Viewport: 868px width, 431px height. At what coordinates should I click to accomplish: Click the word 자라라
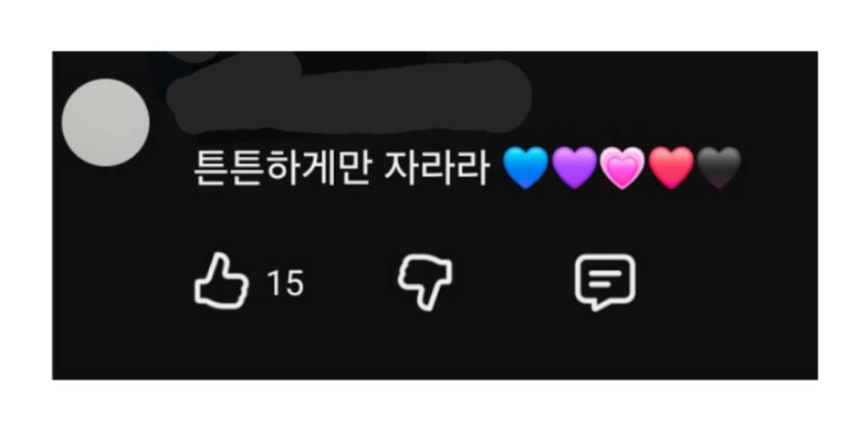[436, 167]
